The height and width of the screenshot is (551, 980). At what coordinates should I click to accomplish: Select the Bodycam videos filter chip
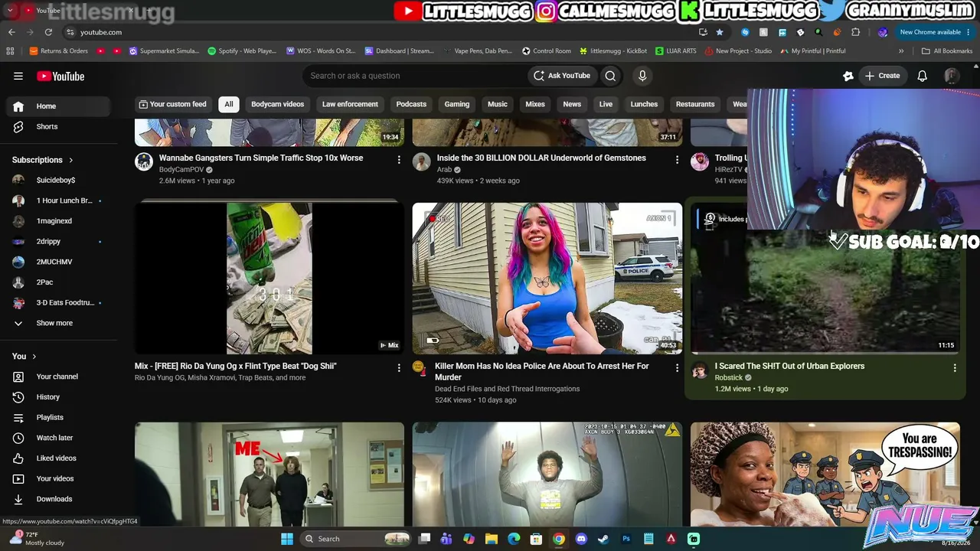[278, 104]
